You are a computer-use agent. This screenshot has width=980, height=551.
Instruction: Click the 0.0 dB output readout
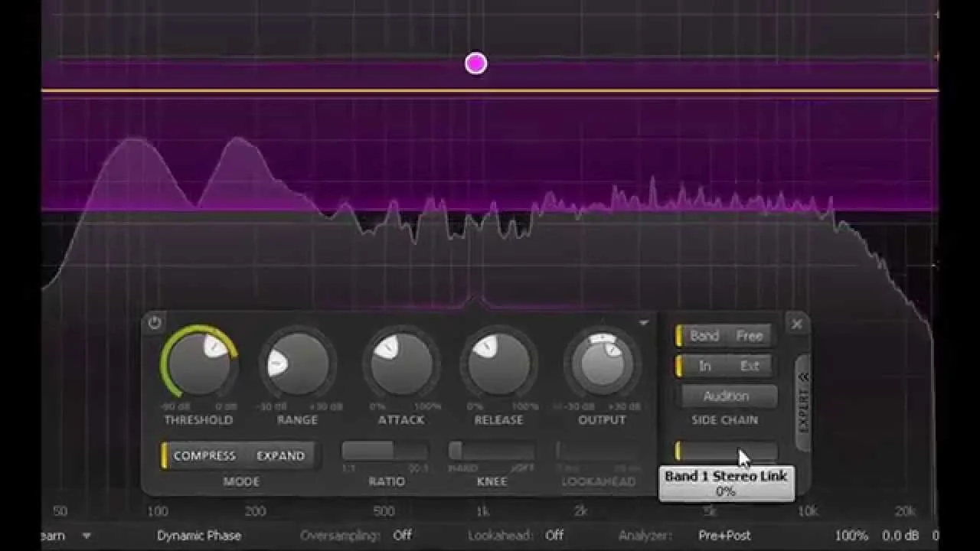899,536
